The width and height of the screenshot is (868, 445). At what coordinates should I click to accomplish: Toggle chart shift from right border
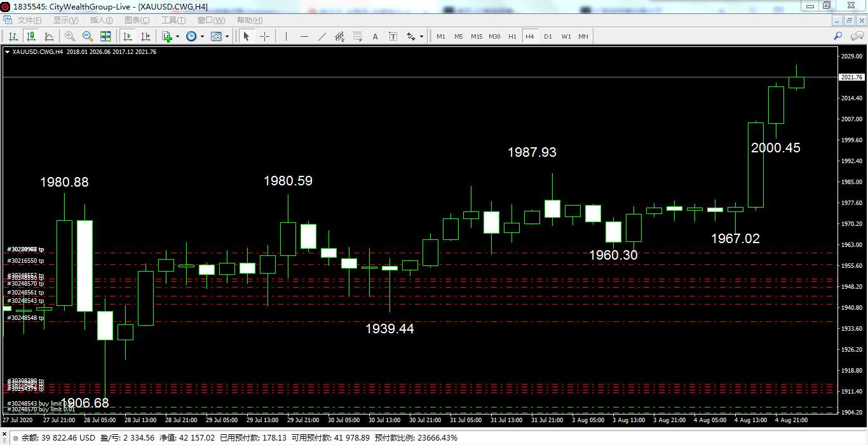coord(146,36)
